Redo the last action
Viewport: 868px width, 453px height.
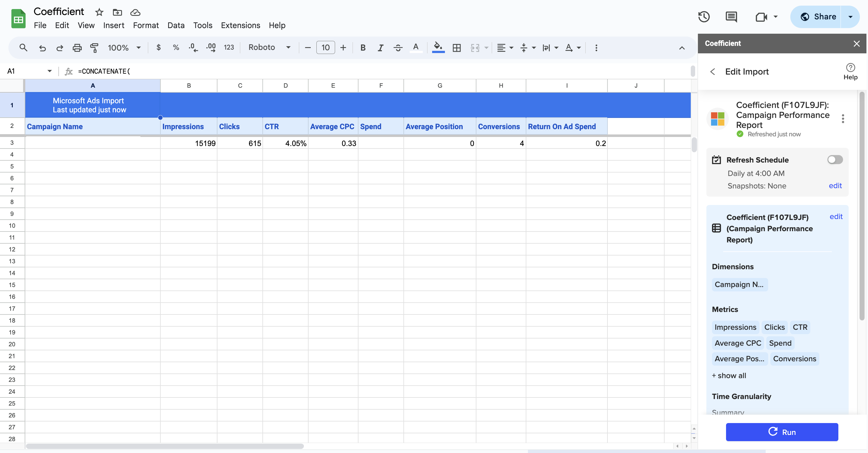click(x=60, y=47)
